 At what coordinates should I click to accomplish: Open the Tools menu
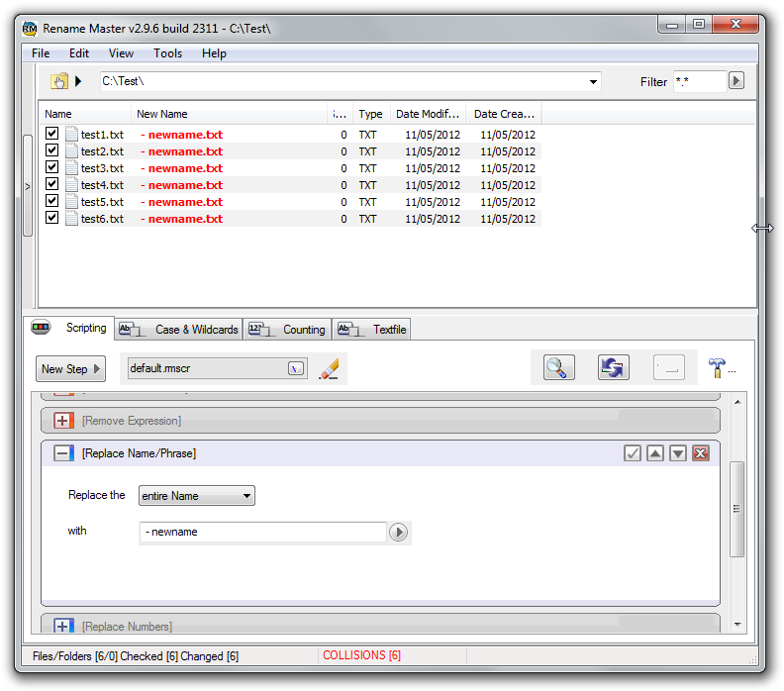tap(167, 53)
